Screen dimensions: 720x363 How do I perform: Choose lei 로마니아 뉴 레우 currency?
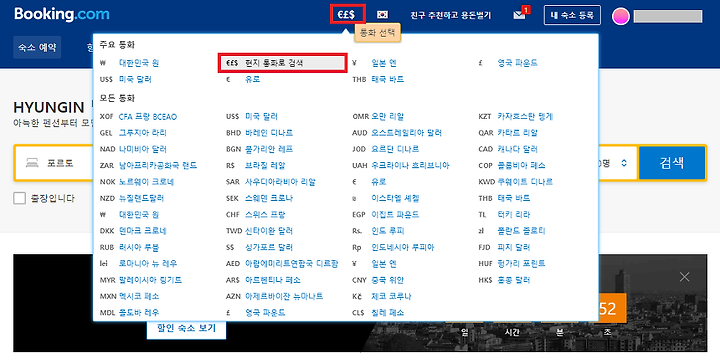coord(138,263)
